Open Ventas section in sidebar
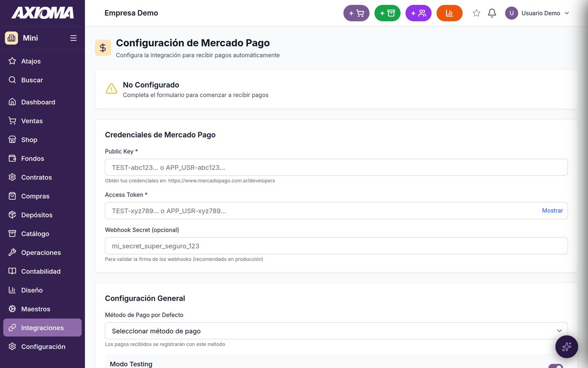 [x=42, y=121]
